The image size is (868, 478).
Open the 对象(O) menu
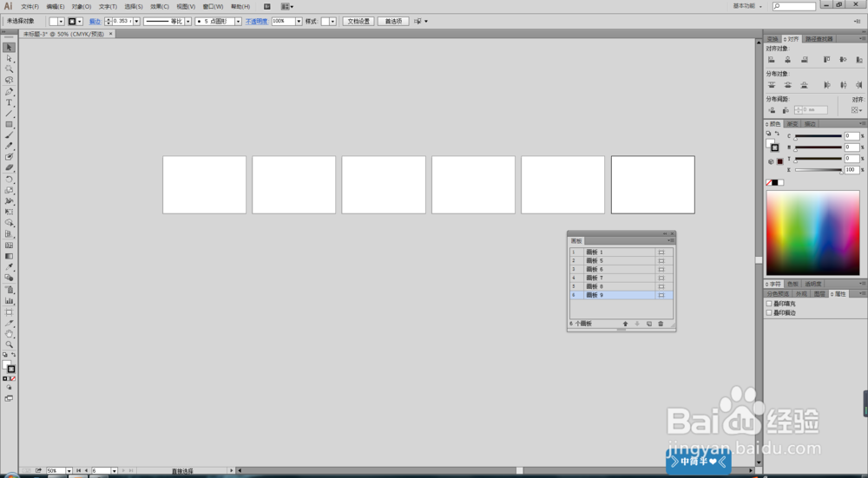(82, 7)
